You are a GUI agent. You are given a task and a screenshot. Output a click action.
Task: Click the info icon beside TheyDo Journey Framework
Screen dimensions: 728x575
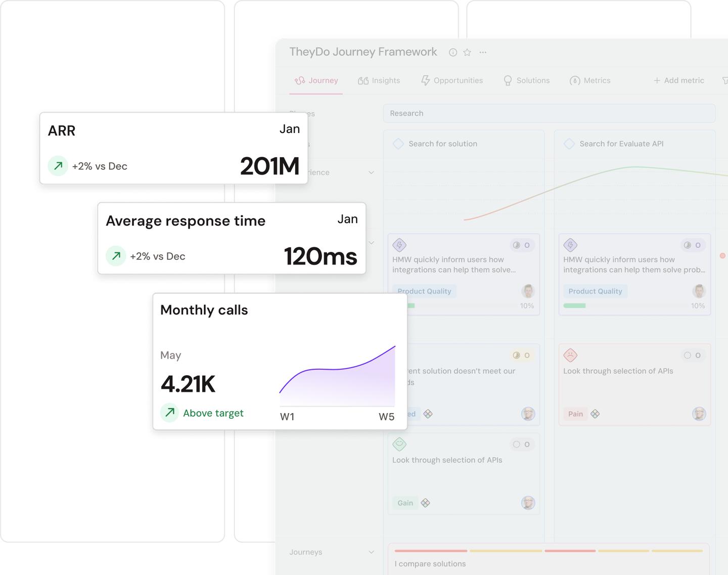tap(453, 53)
